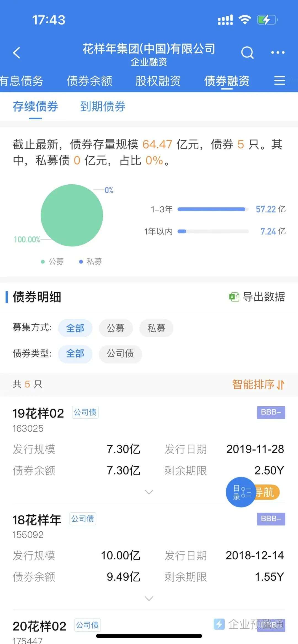The image size is (298, 644).
Task: Click 智能排序 sort button
Action: pos(258,385)
